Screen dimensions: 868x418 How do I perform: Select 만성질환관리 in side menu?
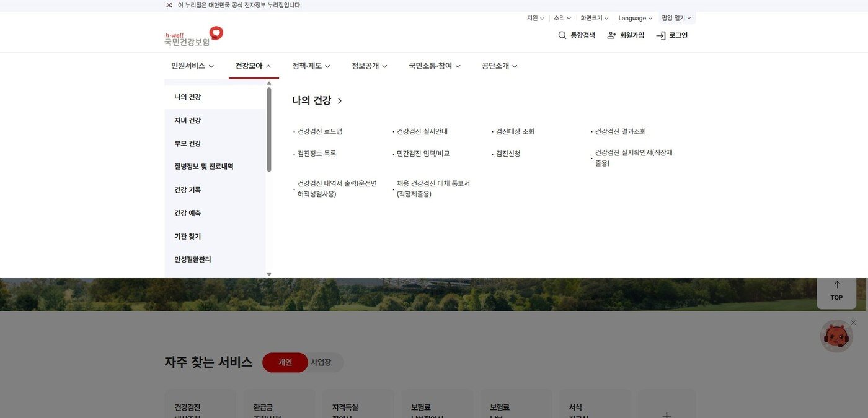pyautogui.click(x=215, y=259)
